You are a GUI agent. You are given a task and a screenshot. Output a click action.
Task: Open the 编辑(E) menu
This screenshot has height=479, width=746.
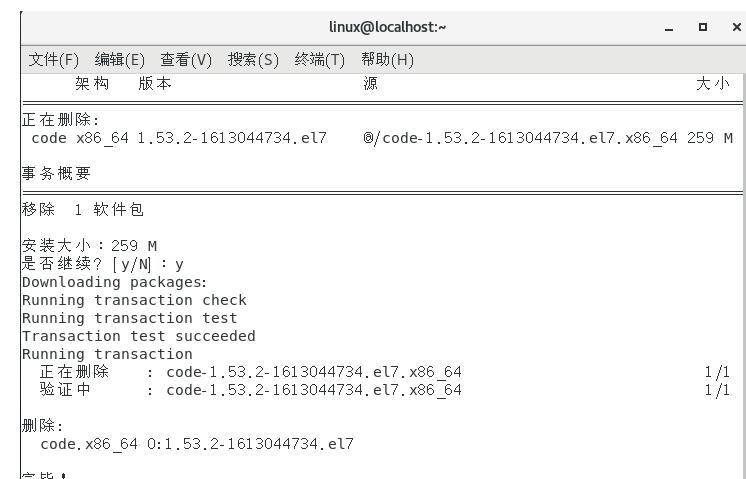click(120, 60)
